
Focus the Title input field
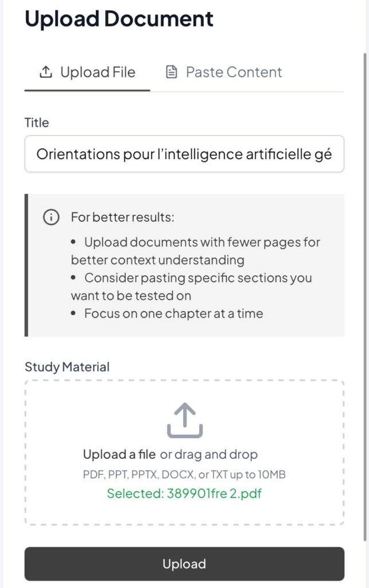click(184, 154)
